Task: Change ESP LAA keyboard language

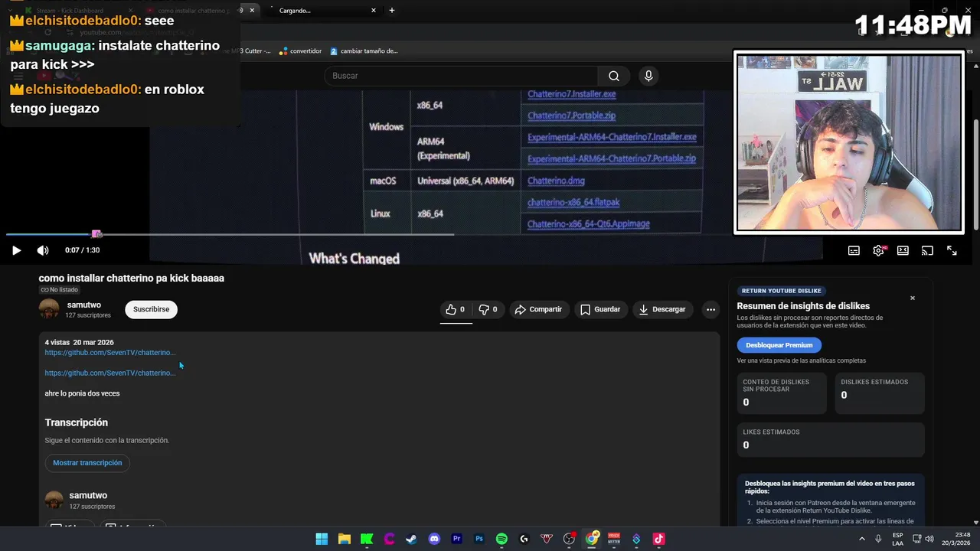Action: (897, 539)
